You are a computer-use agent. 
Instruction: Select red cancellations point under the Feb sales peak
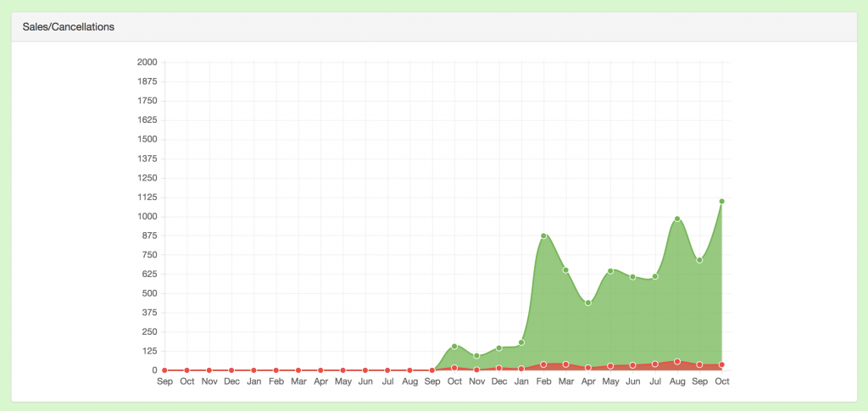pos(543,364)
